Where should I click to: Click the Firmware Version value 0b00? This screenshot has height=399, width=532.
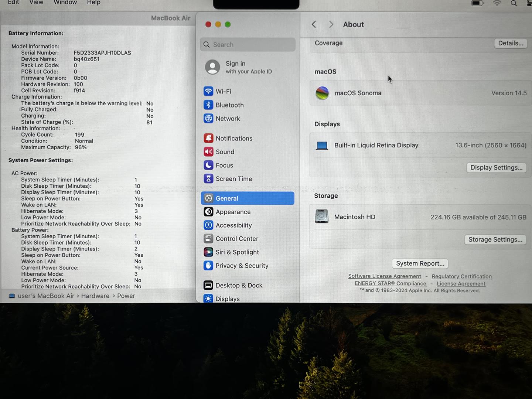(x=80, y=78)
